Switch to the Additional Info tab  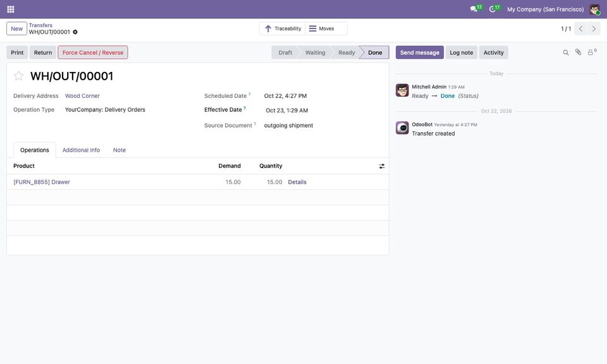click(81, 150)
